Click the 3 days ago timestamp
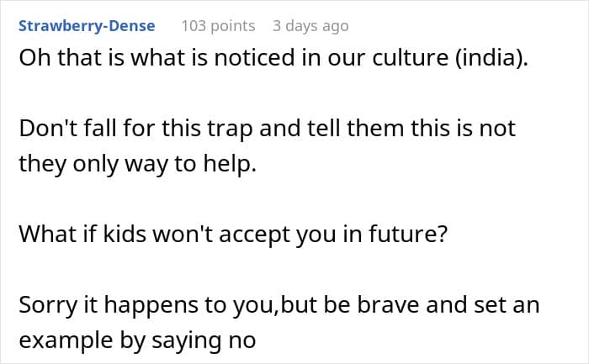 310,26
